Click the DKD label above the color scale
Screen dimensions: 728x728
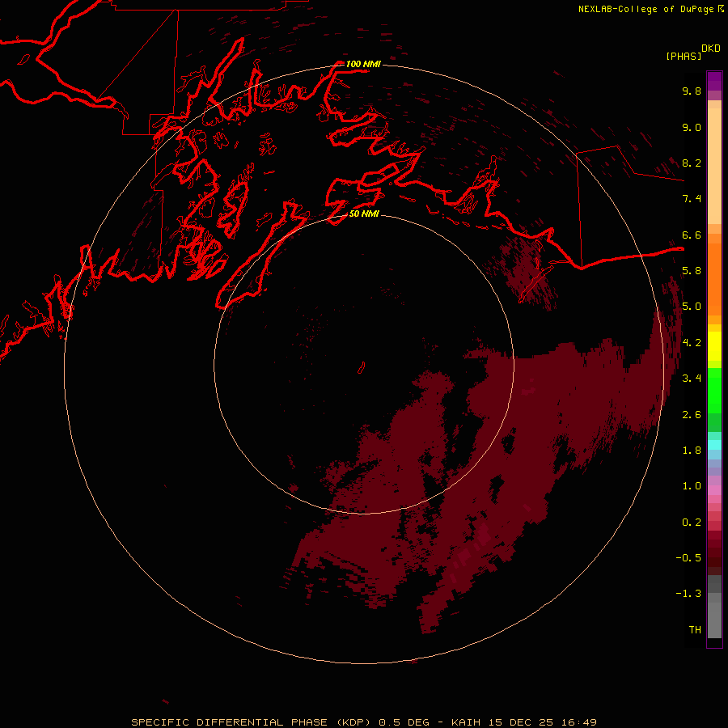710,48
